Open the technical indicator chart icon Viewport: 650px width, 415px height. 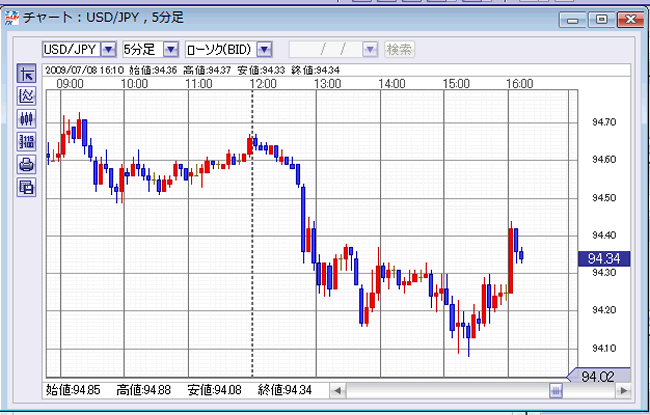[27, 96]
